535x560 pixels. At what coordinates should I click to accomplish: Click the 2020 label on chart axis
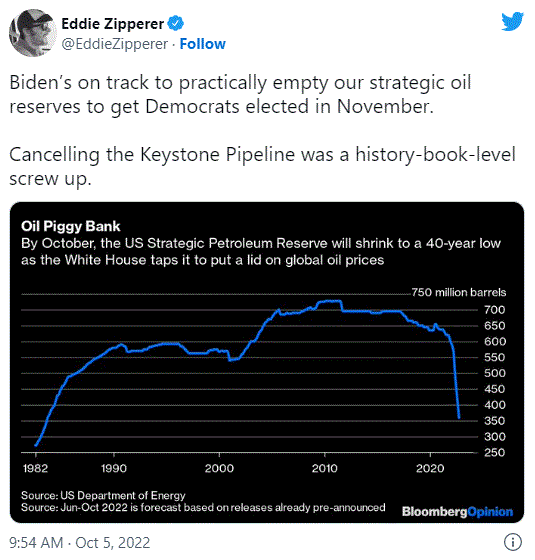430,468
